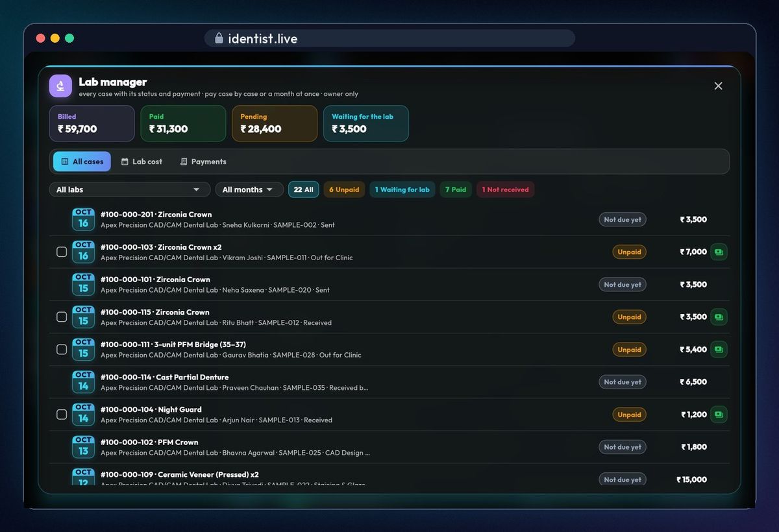Click the ₹1,200 amount
Viewport: 779px width, 532px height.
click(x=694, y=414)
